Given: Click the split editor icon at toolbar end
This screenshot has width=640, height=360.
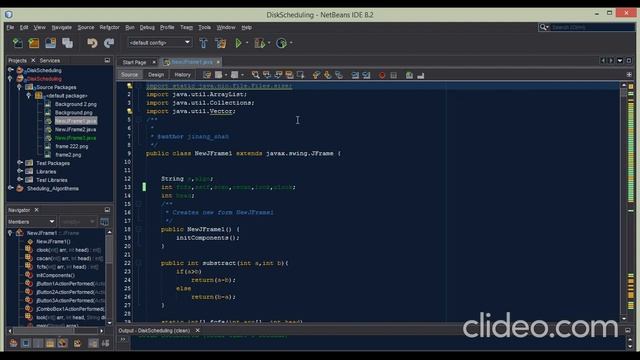Looking at the screenshot, I should click(x=629, y=75).
